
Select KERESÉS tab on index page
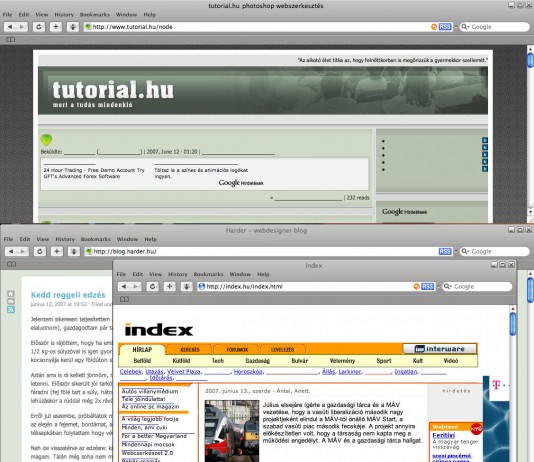click(x=190, y=350)
